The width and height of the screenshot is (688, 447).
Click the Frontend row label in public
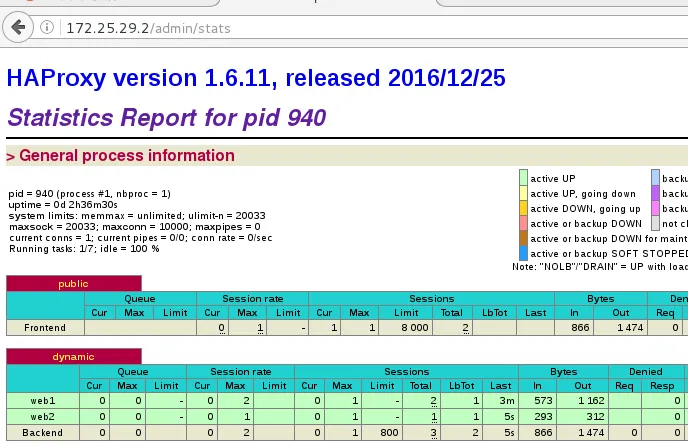pyautogui.click(x=45, y=328)
